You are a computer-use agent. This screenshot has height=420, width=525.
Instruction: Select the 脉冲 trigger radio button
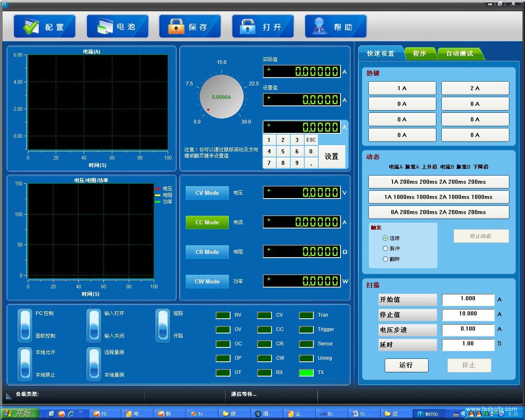coord(385,248)
